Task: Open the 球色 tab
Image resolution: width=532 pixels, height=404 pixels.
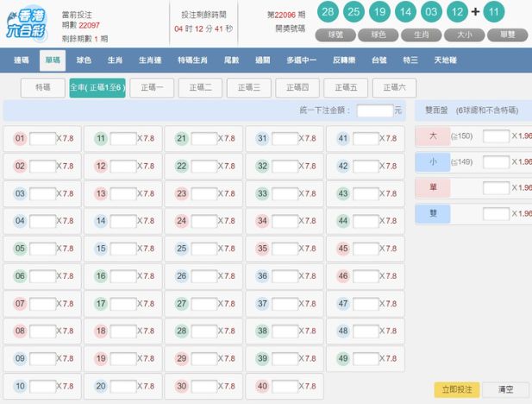Action: click(x=84, y=60)
